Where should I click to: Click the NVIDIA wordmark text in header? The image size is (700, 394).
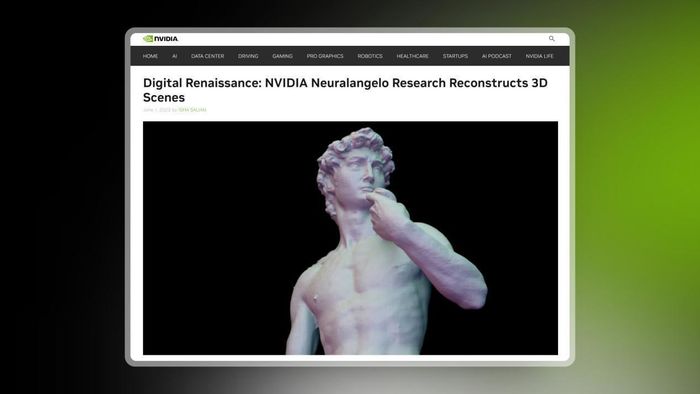point(166,39)
